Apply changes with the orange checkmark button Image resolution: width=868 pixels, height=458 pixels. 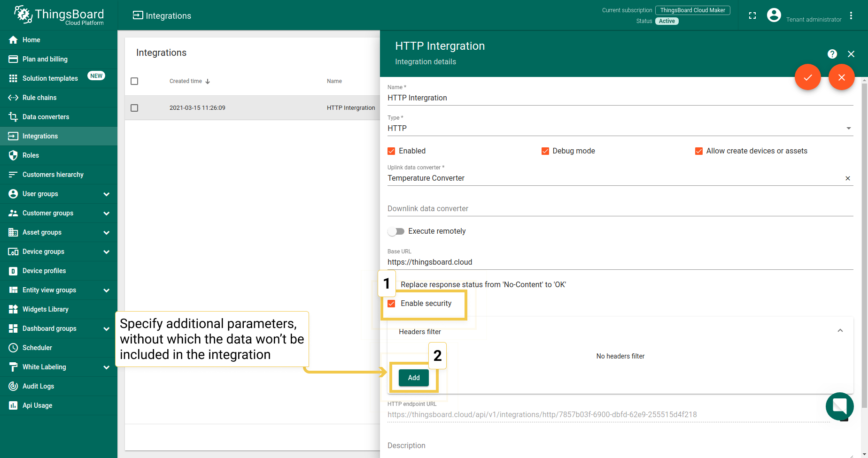tap(807, 77)
